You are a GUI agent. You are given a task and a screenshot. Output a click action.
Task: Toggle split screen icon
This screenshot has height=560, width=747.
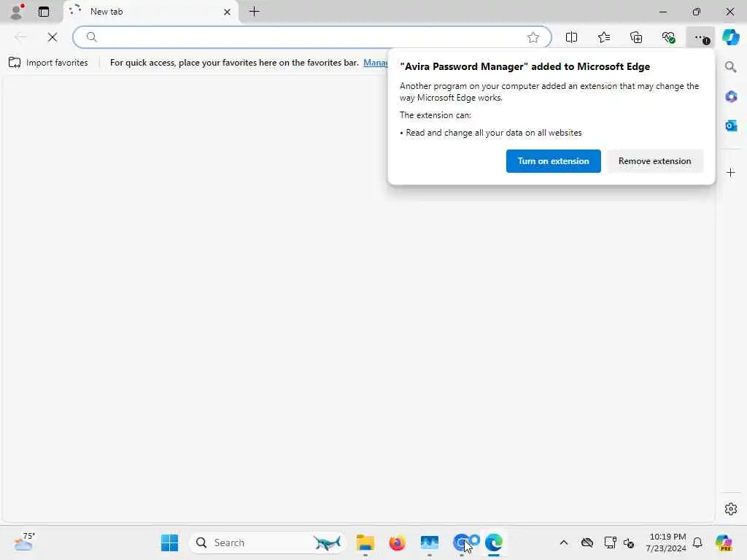571,37
